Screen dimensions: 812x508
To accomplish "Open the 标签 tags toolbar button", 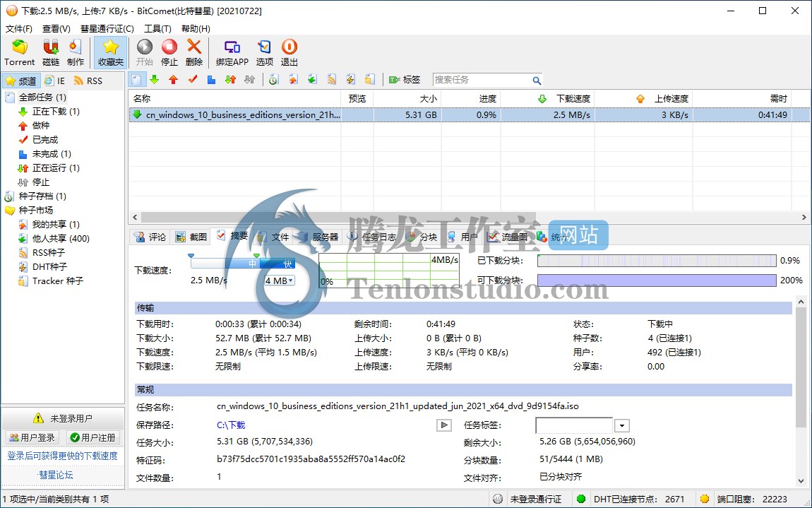I will point(405,80).
